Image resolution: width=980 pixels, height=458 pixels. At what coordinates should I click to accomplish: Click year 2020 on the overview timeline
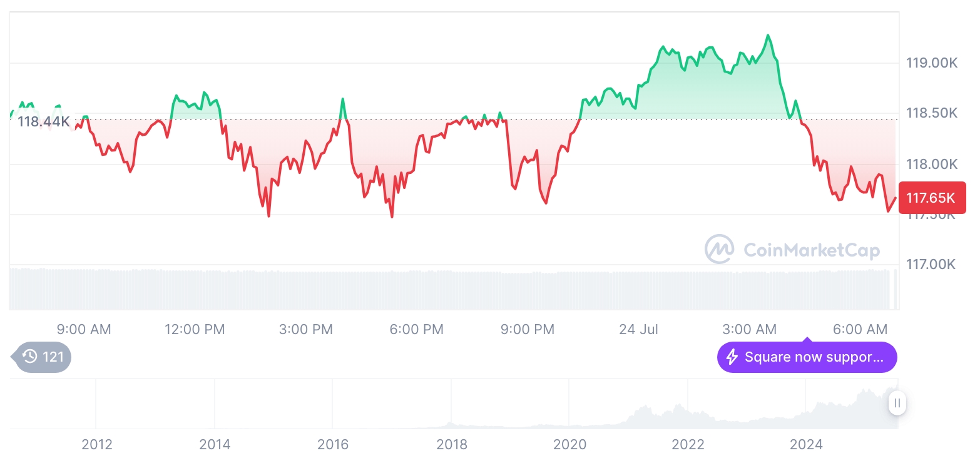569,445
